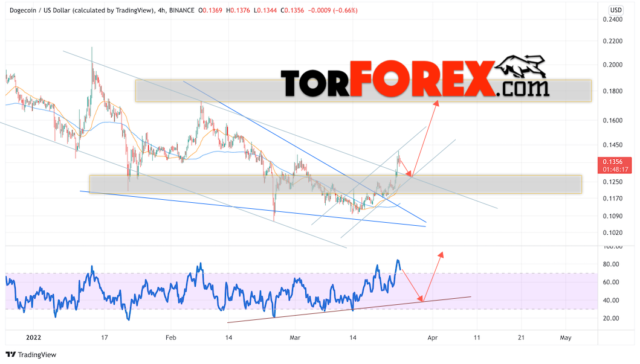The width and height of the screenshot is (640, 364).
Task: Click the 21 date label on time axis
Action: 521,338
